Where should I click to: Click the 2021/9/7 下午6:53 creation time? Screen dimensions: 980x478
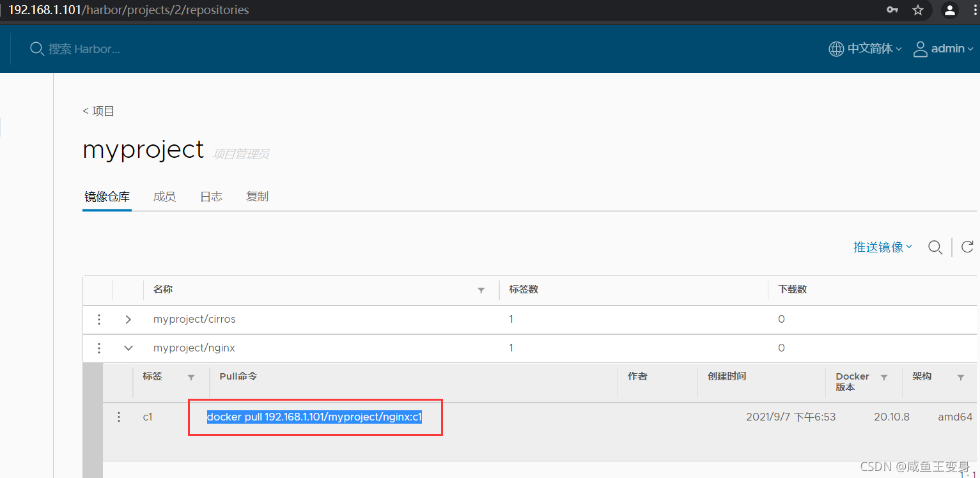(791, 417)
